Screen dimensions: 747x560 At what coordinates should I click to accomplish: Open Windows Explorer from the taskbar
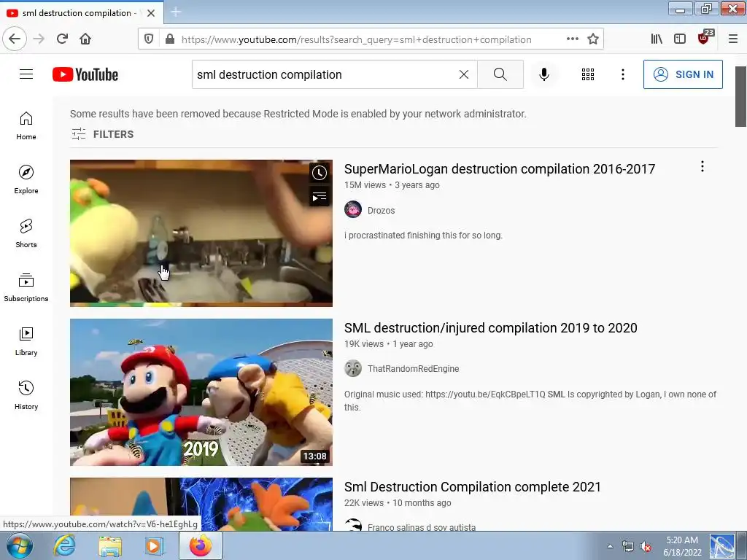click(110, 545)
